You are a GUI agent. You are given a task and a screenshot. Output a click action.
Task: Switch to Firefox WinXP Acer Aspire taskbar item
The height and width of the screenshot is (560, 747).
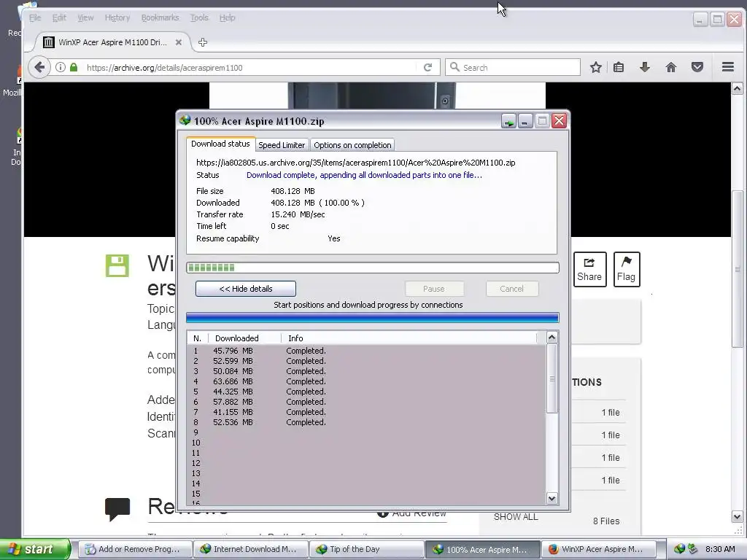(598, 549)
